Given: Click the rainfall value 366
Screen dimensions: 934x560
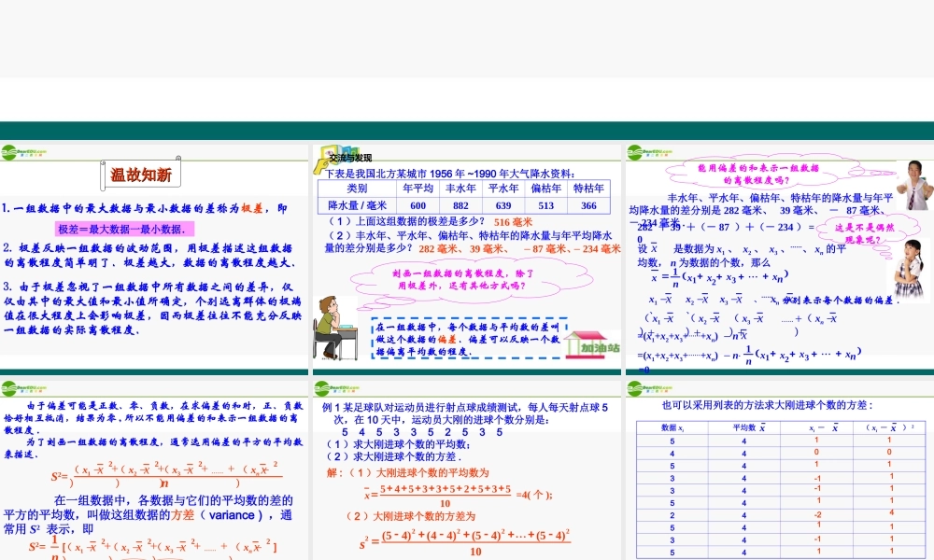Looking at the screenshot, I should pyautogui.click(x=588, y=205).
